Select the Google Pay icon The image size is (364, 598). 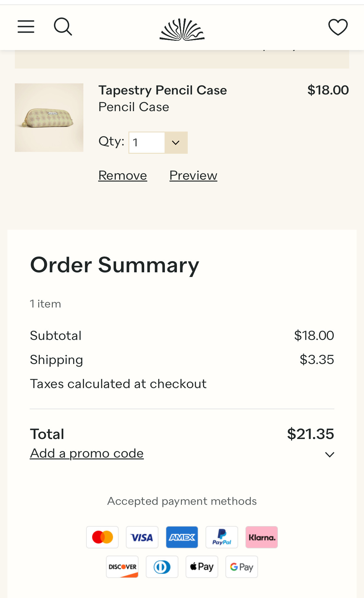click(x=242, y=567)
